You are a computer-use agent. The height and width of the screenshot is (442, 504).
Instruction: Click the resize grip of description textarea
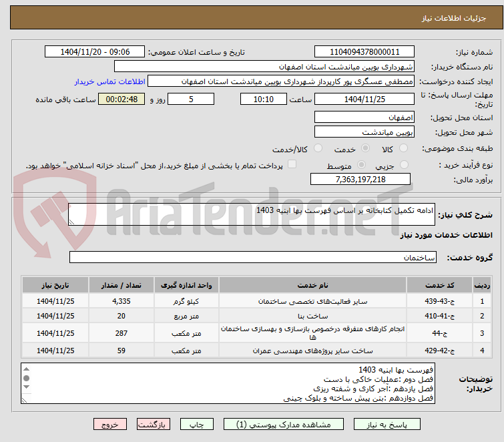71,222
